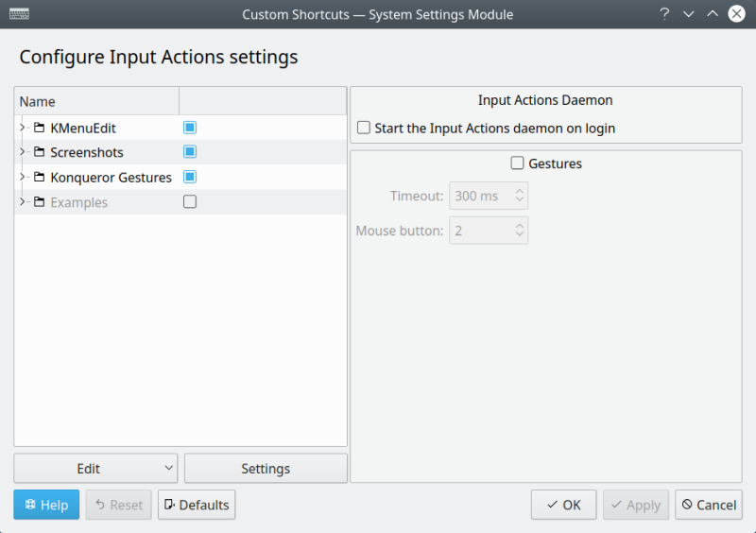Click the Konqueror Gestures folder icon
Screen dimensions: 756x533
click(39, 178)
